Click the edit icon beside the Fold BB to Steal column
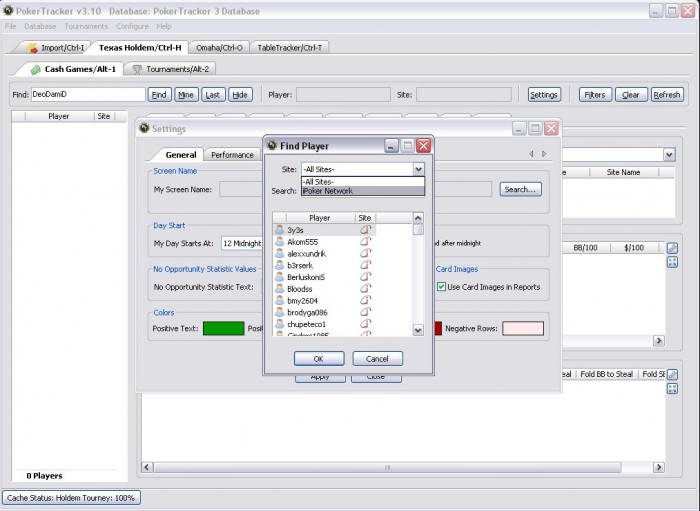Screen dimensions: 700x511 (672, 374)
